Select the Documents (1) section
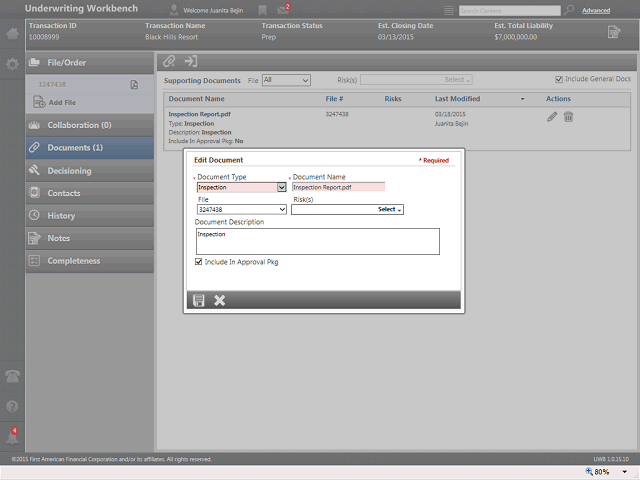The width and height of the screenshot is (640, 480). 90,148
